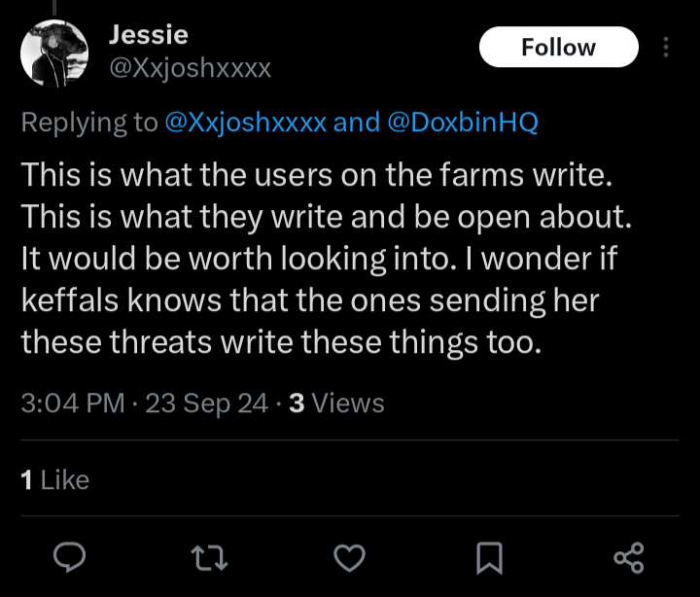View Jessie's profile picture

54,53
